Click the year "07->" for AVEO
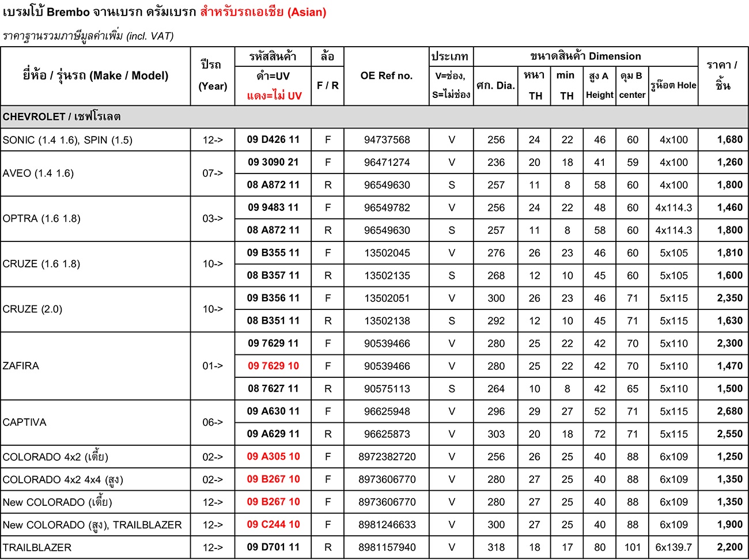This screenshot has width=749, height=560. tap(213, 173)
